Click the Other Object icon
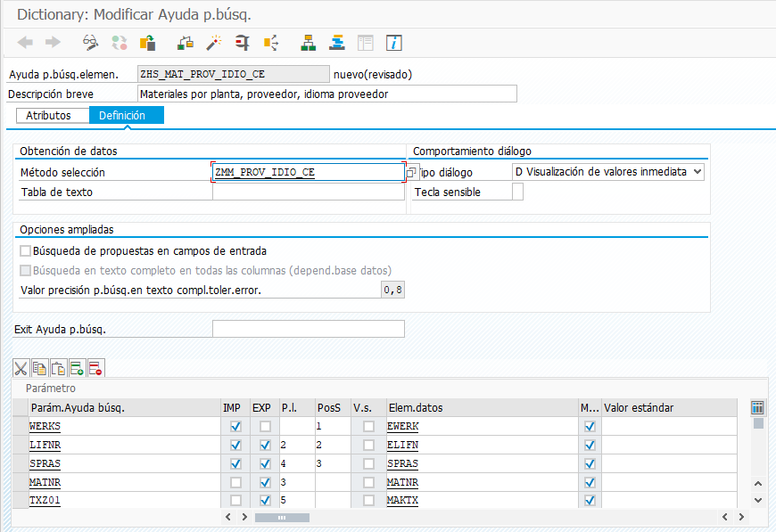Screen dimensions: 776x532 click(147, 43)
